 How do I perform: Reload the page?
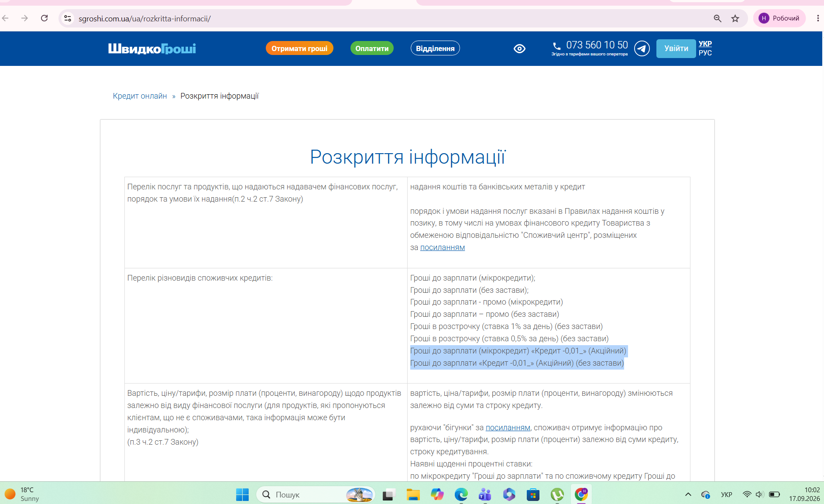[x=45, y=18]
